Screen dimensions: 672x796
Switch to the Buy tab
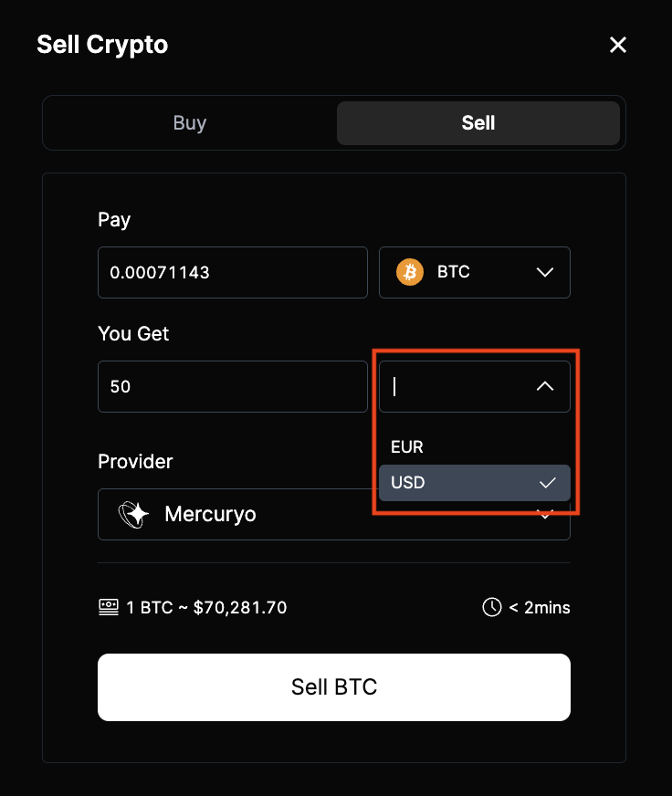[x=190, y=123]
